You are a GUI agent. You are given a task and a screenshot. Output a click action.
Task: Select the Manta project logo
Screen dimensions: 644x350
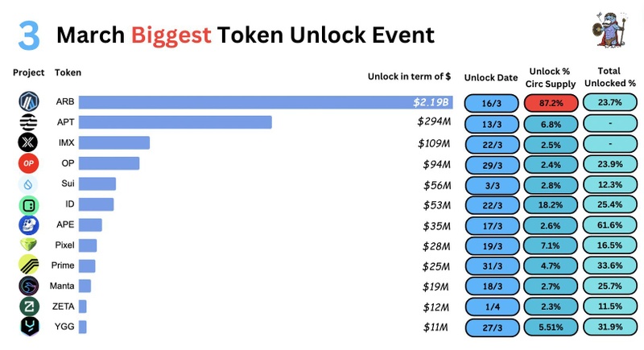tap(28, 286)
